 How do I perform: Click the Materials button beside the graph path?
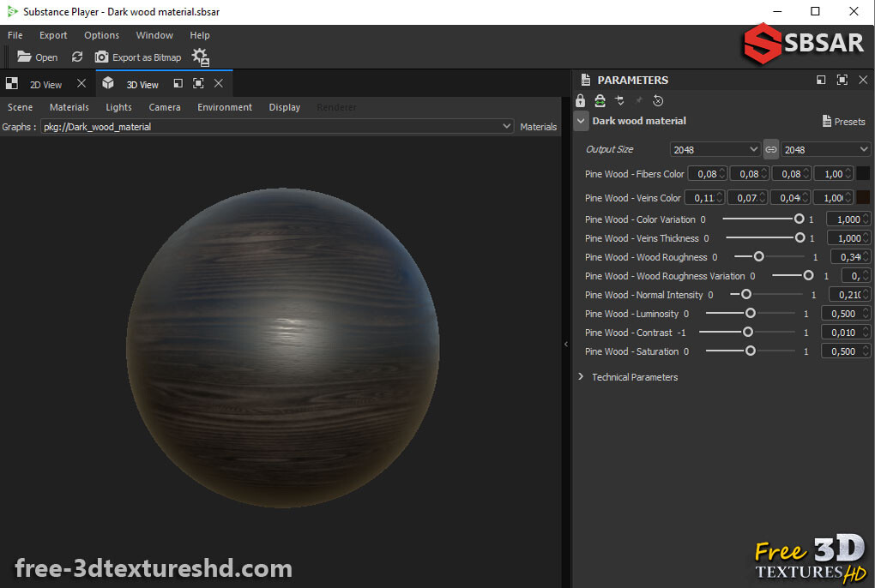(x=538, y=126)
